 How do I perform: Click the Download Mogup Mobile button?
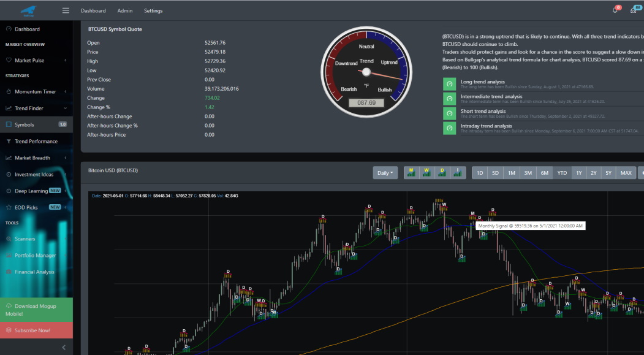pyautogui.click(x=37, y=310)
